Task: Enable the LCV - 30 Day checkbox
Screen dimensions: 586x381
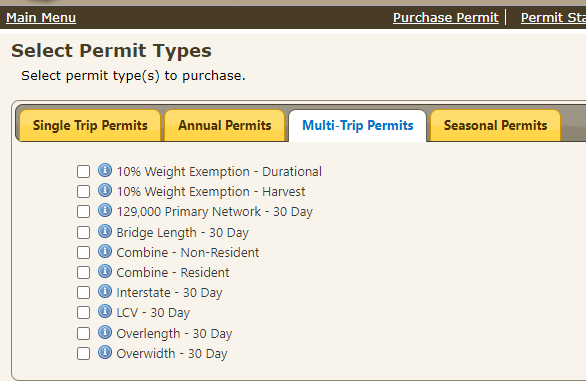Action: [x=83, y=313]
